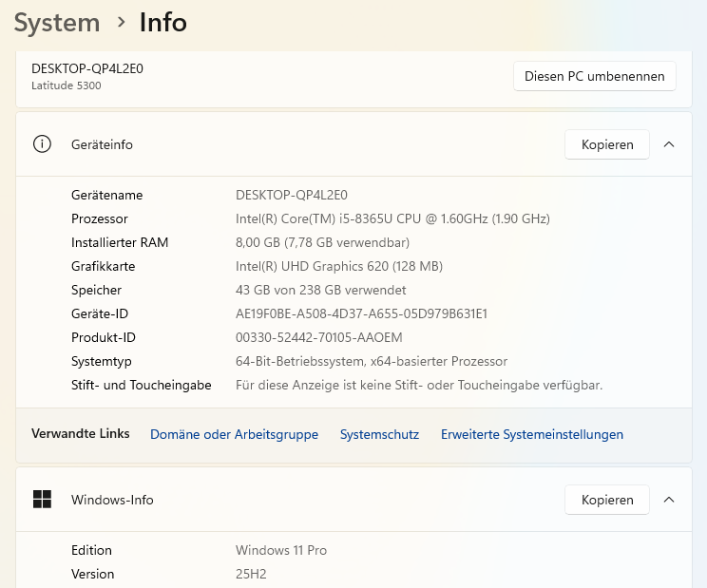Viewport: 707px width, 588px height.
Task: Select the Geräte-ID value AE19F0BE-A508
Action: pyautogui.click(x=362, y=313)
